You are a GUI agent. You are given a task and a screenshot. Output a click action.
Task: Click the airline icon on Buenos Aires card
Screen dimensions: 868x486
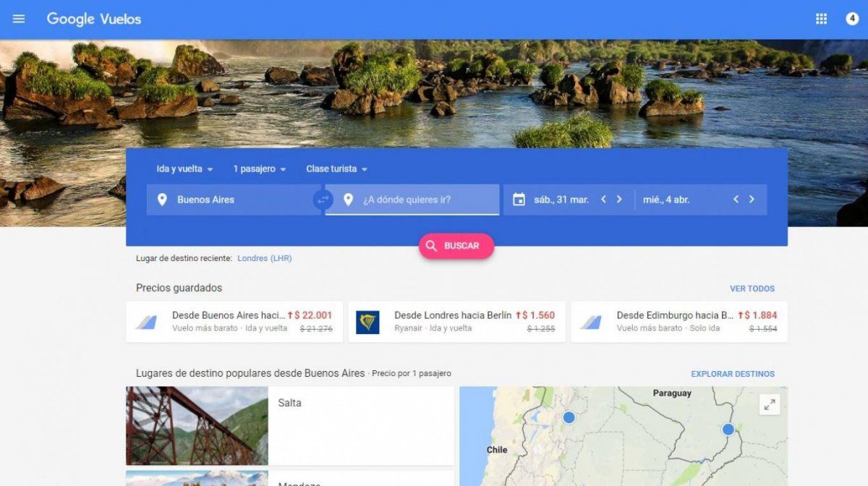point(146,323)
